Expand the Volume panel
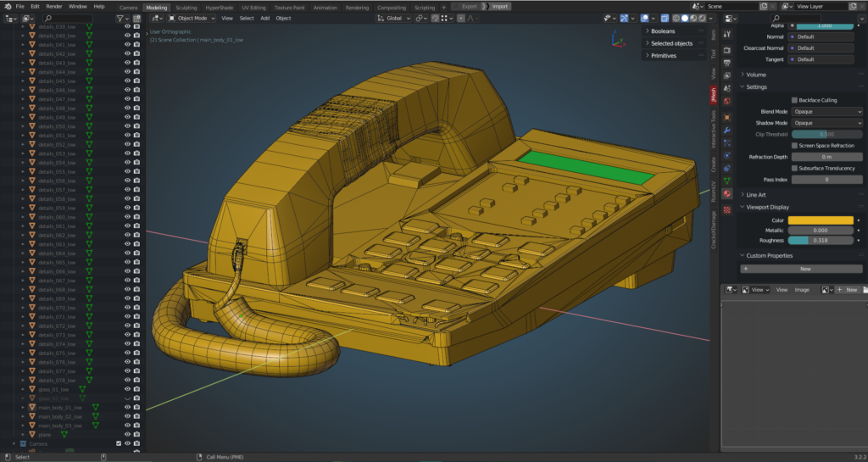Screen dimensions: 868x462 point(756,75)
